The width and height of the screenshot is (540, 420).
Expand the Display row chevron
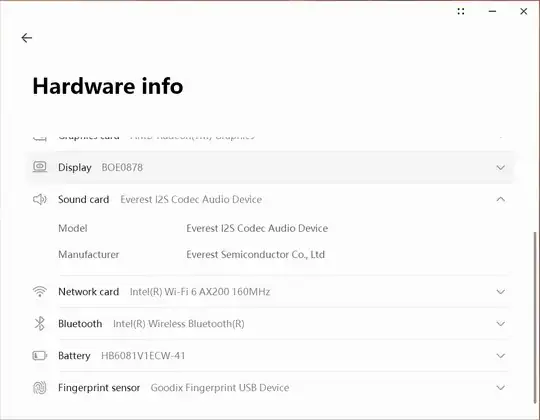(x=501, y=168)
